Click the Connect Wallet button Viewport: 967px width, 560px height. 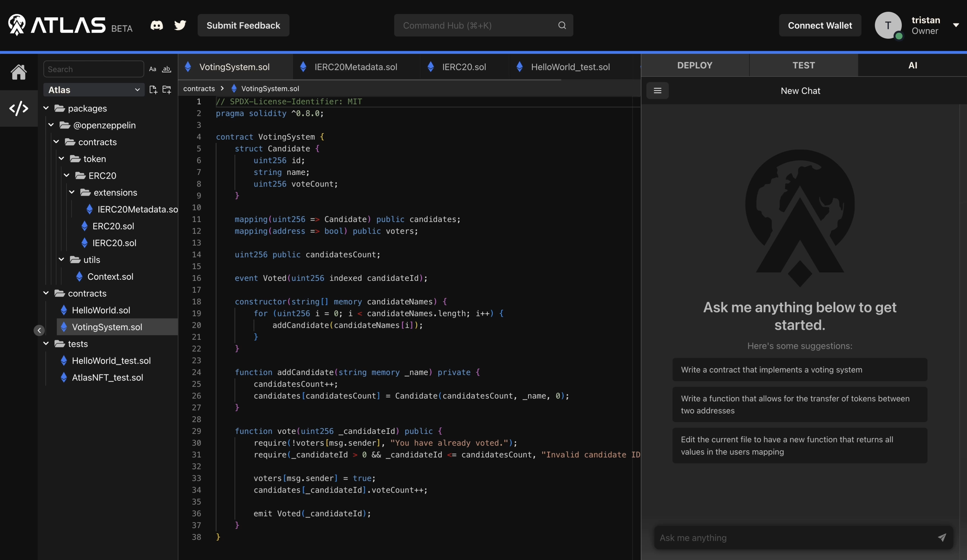(x=820, y=25)
